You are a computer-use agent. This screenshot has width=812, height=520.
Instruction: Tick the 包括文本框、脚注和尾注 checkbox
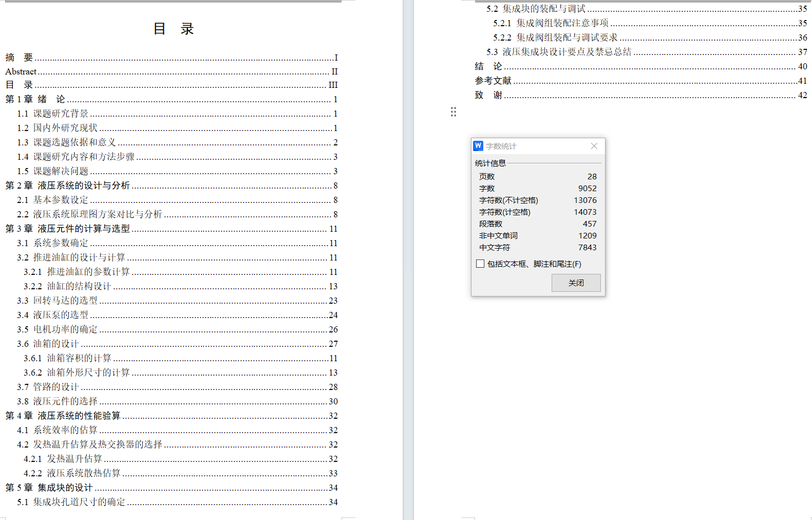480,264
